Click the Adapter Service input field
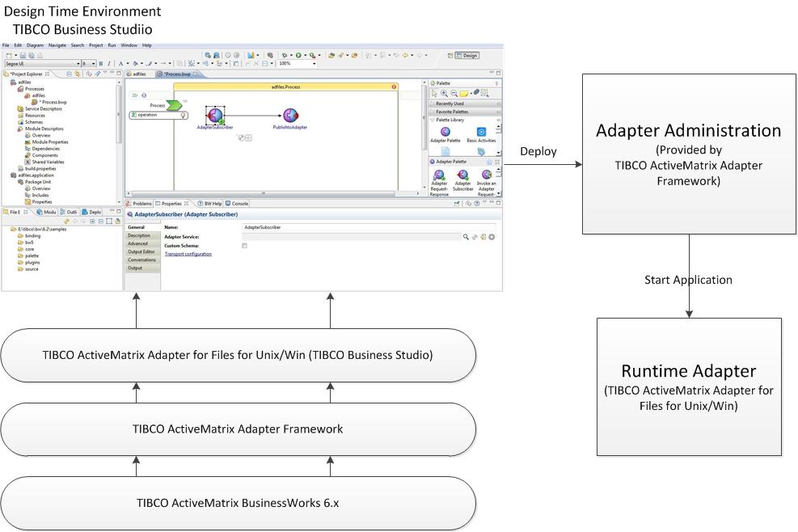The image size is (798, 532). click(351, 237)
